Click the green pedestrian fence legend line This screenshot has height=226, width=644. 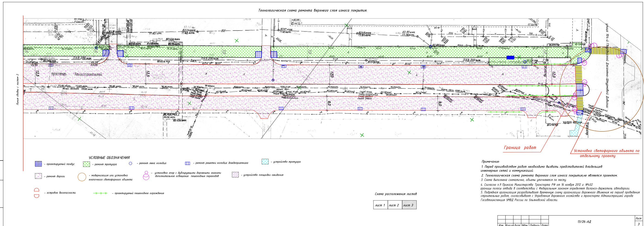(100, 193)
